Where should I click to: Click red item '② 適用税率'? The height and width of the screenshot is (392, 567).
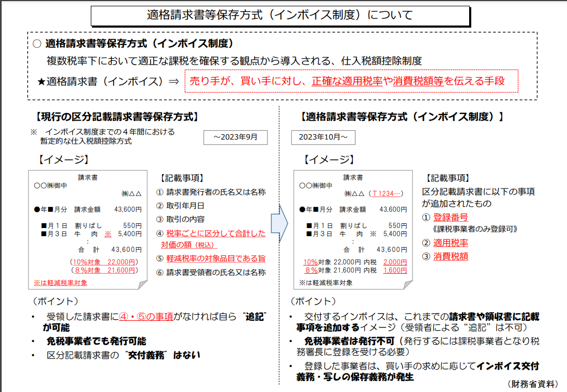(x=445, y=243)
